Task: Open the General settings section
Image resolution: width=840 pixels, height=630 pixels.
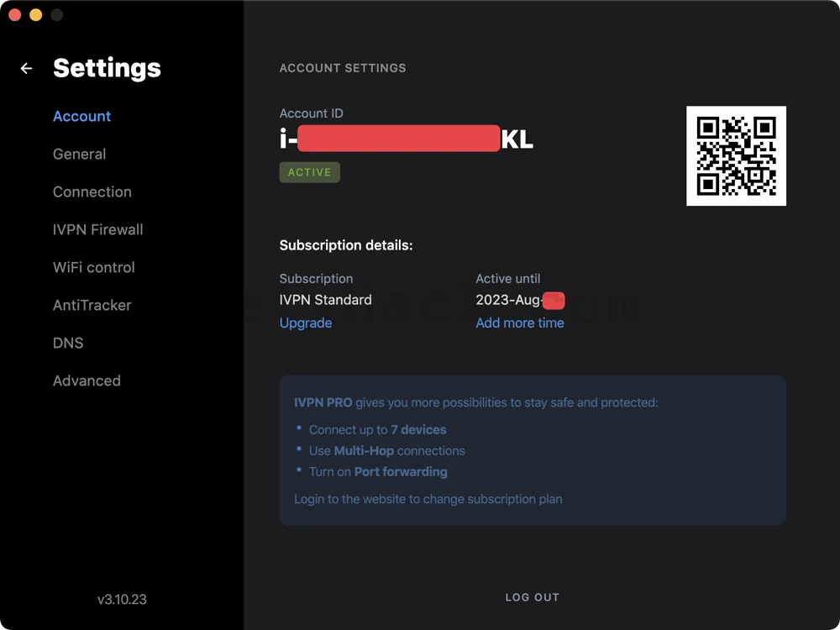Action: point(79,154)
